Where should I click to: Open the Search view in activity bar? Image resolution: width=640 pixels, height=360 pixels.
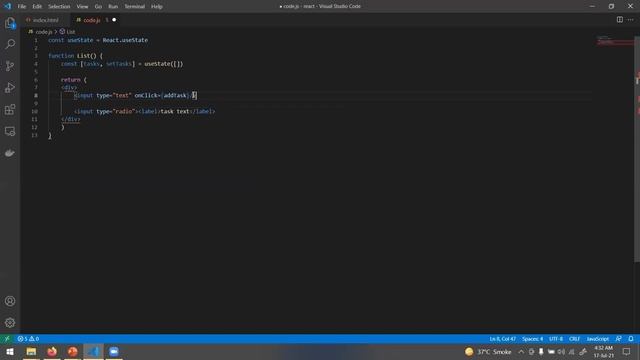10,44
